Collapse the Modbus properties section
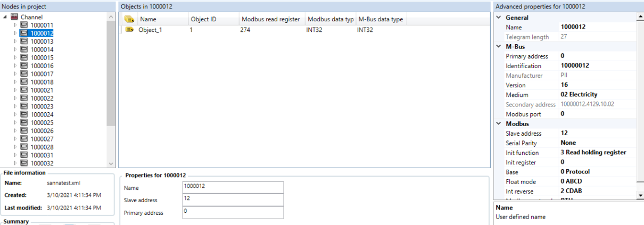The width and height of the screenshot is (644, 225). 499,123
